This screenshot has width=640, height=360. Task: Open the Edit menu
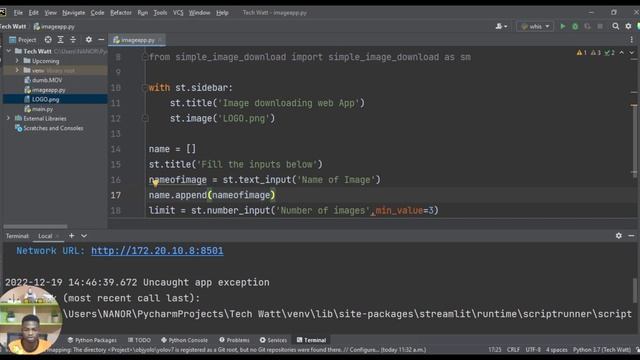coord(33,13)
